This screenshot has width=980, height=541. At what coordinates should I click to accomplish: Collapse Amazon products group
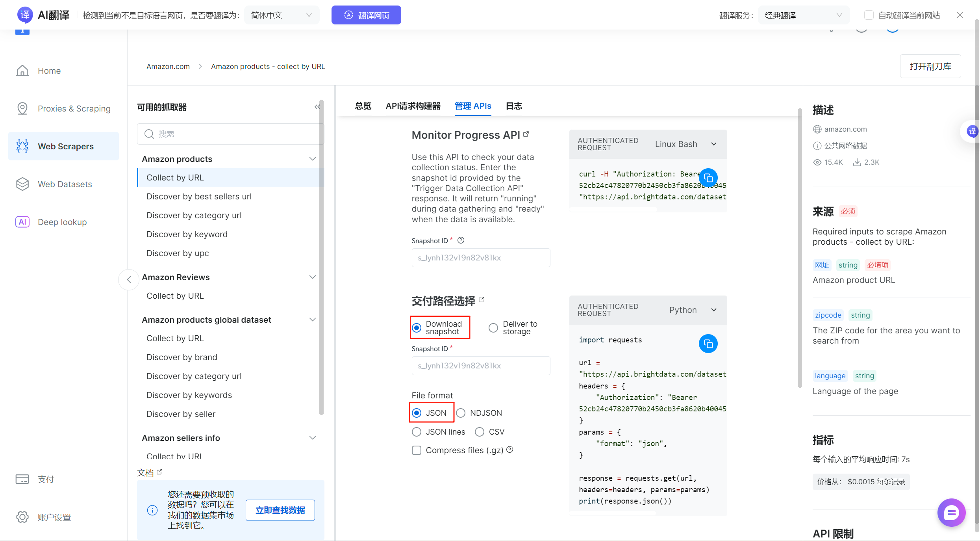tap(313, 159)
